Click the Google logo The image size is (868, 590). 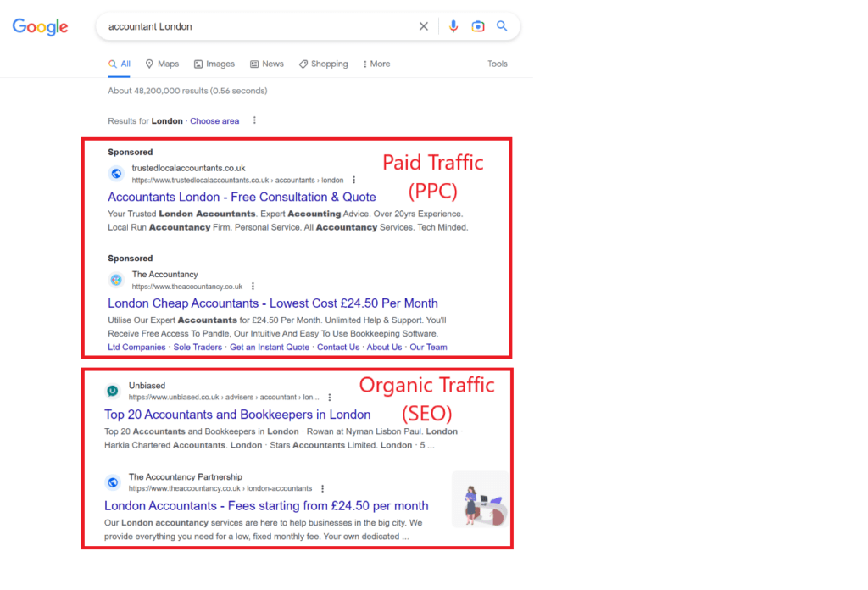[40, 26]
